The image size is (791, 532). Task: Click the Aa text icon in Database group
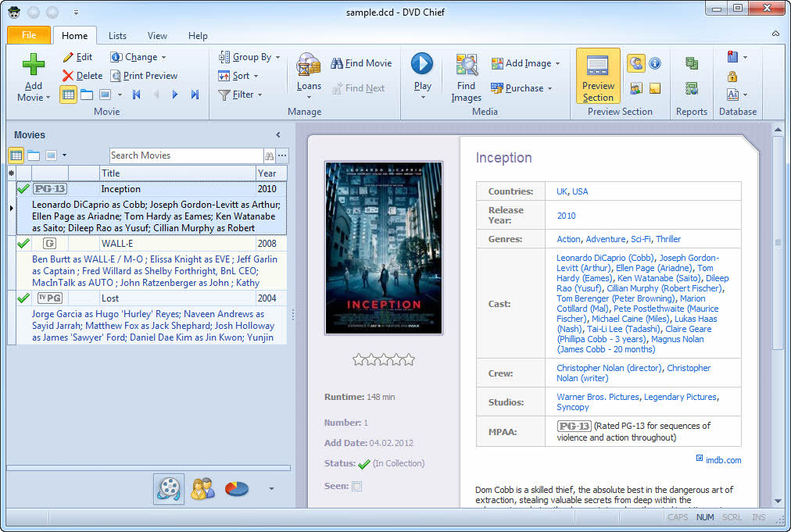(732, 95)
